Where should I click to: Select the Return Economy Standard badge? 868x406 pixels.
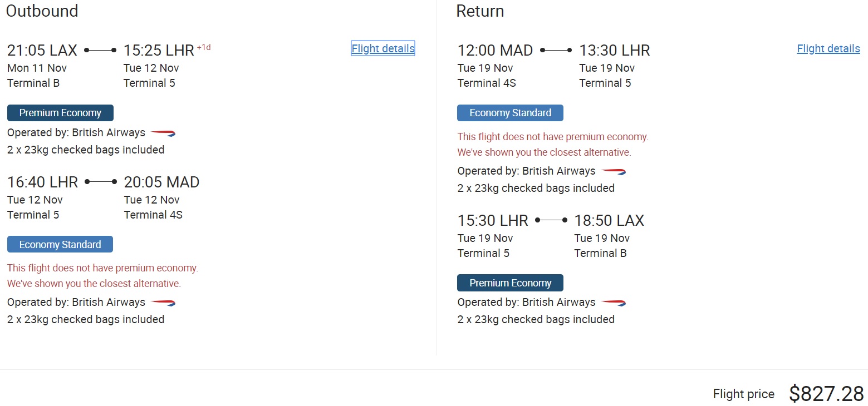pyautogui.click(x=510, y=113)
